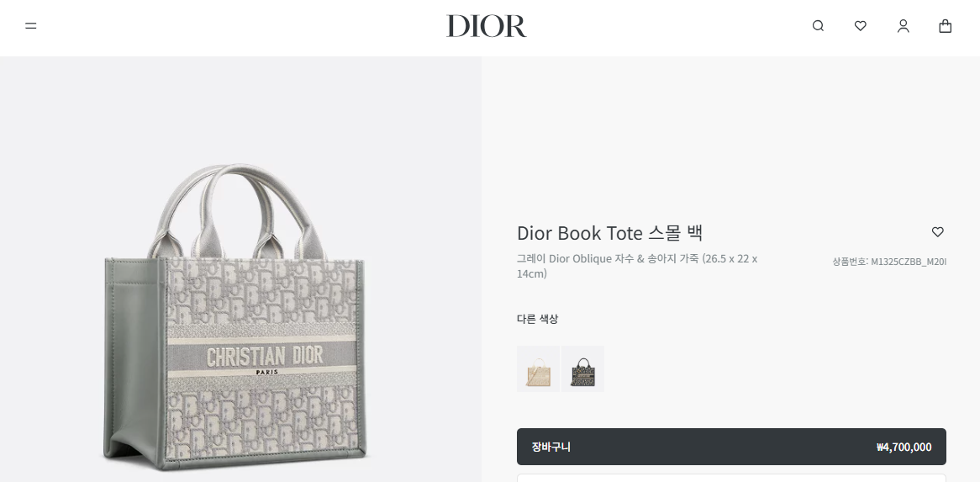
Task: Click the 다른 색상 section label
Action: (538, 319)
